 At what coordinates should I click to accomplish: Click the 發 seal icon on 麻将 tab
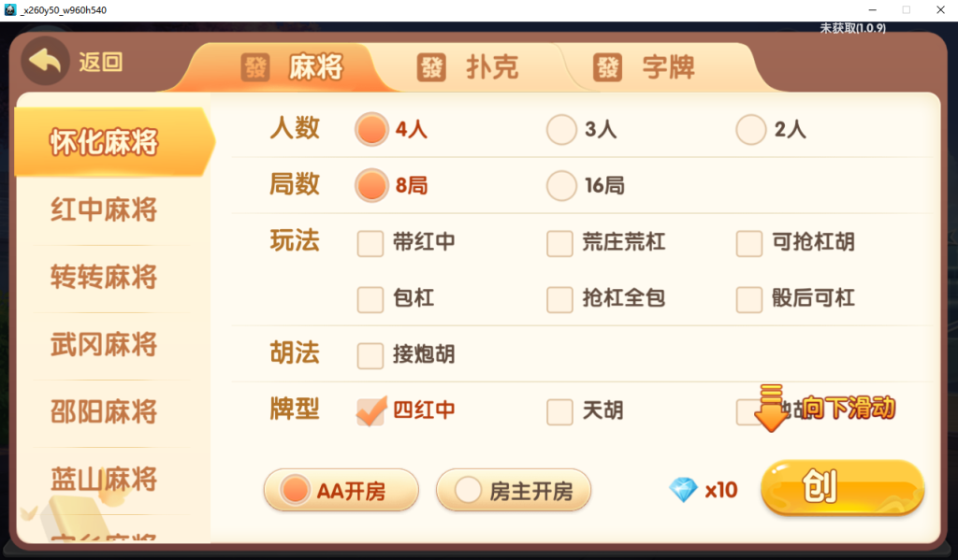[x=256, y=66]
